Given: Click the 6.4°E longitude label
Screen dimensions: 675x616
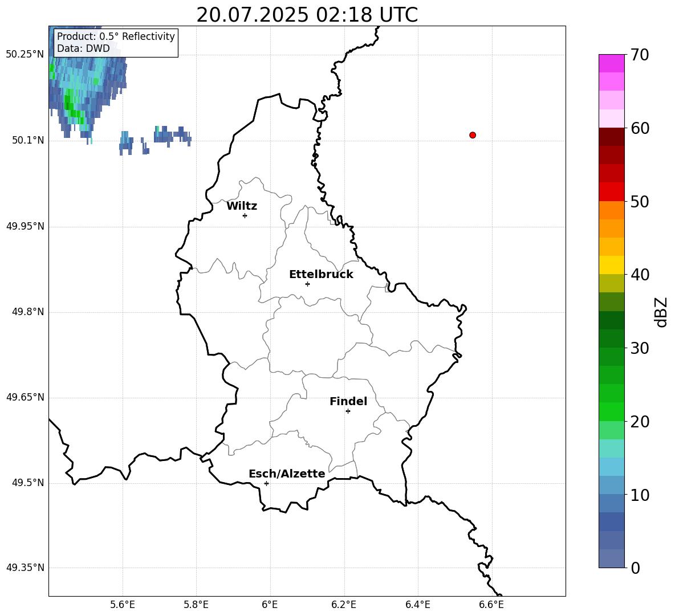Looking at the screenshot, I should point(417,605).
